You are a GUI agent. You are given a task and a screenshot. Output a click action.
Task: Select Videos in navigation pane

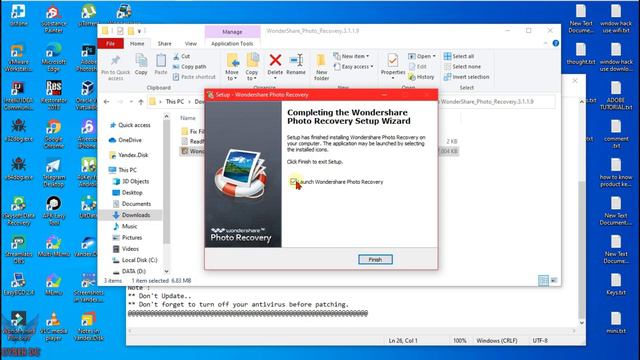[126, 249]
